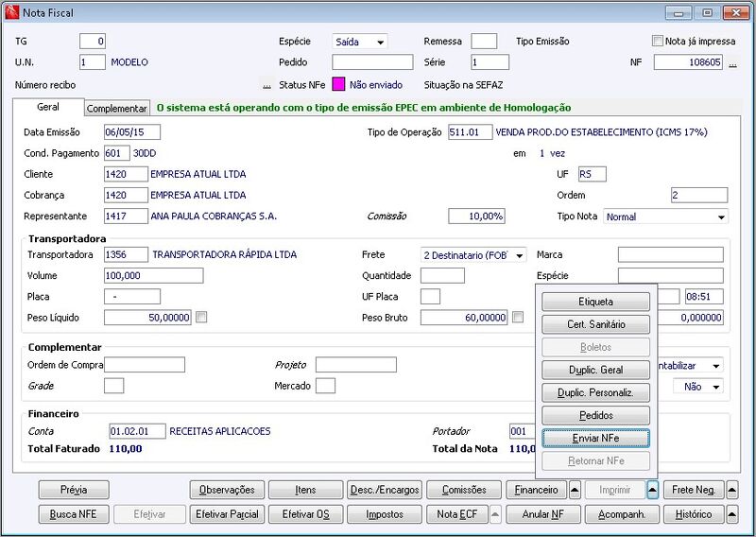Image resolution: width=756 pixels, height=537 pixels.
Task: Open the Itens button
Action: (x=305, y=490)
